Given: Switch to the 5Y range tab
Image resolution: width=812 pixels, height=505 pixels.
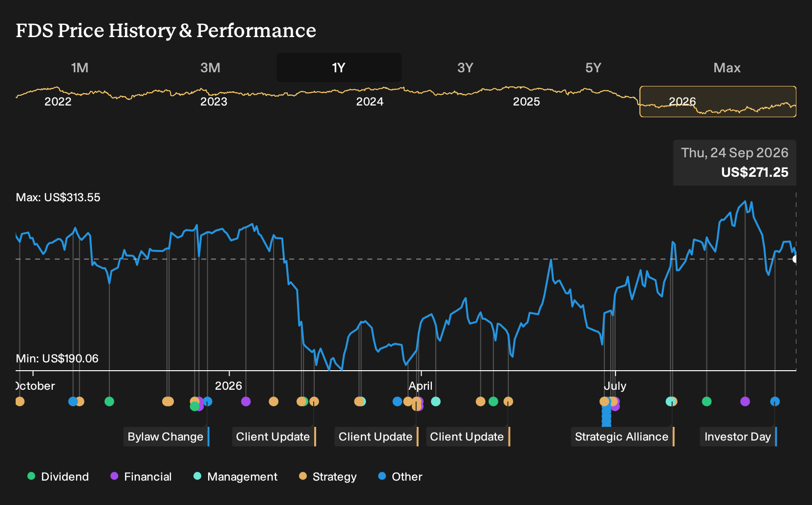Looking at the screenshot, I should (x=593, y=67).
